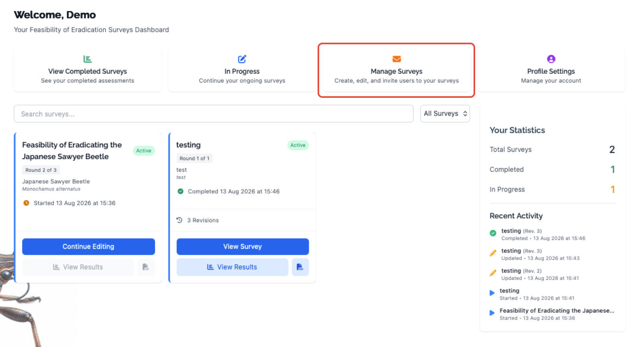Click the View Completed Surveys chart icon
Screen dimensions: 644x347
click(87, 59)
